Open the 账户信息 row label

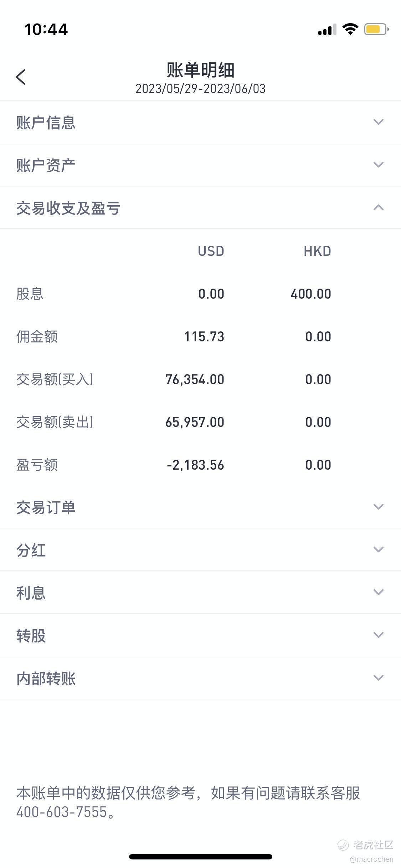point(46,123)
